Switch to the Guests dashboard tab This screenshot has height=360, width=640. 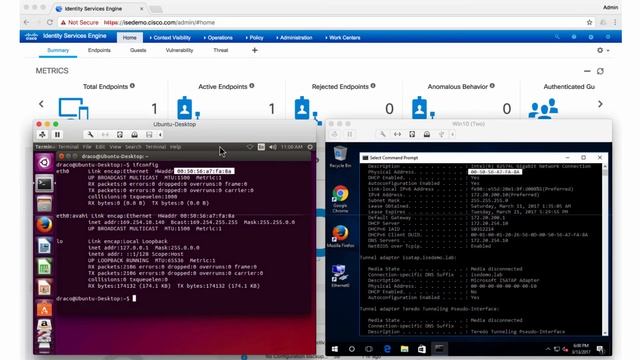[138, 50]
